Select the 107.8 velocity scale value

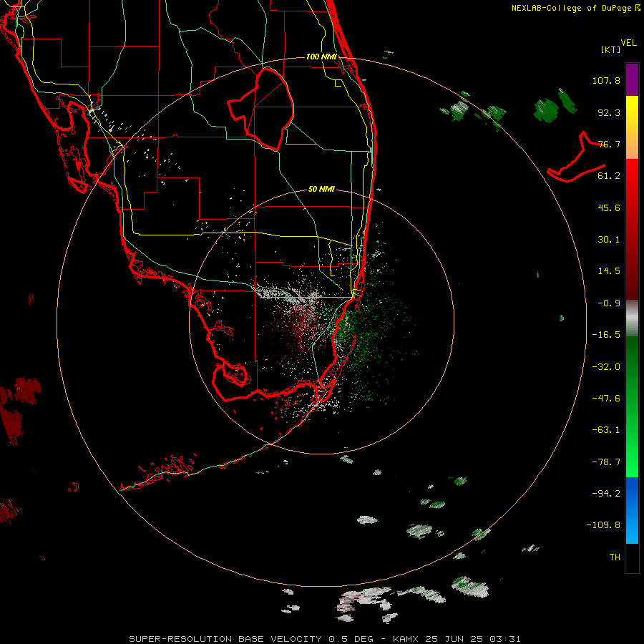click(x=606, y=80)
